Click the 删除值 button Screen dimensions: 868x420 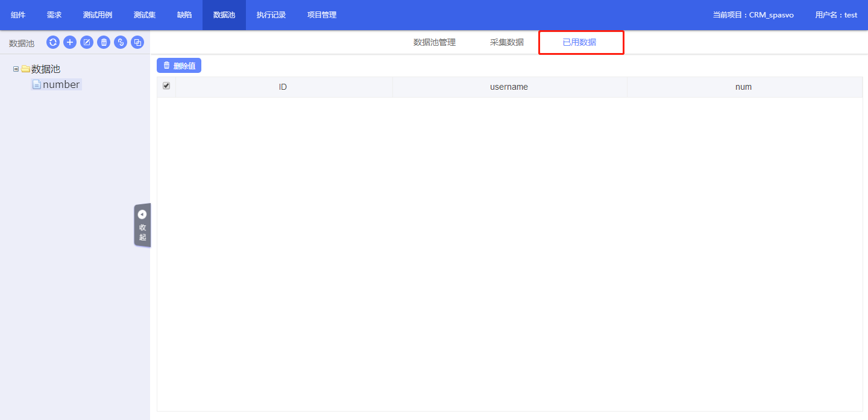click(179, 66)
